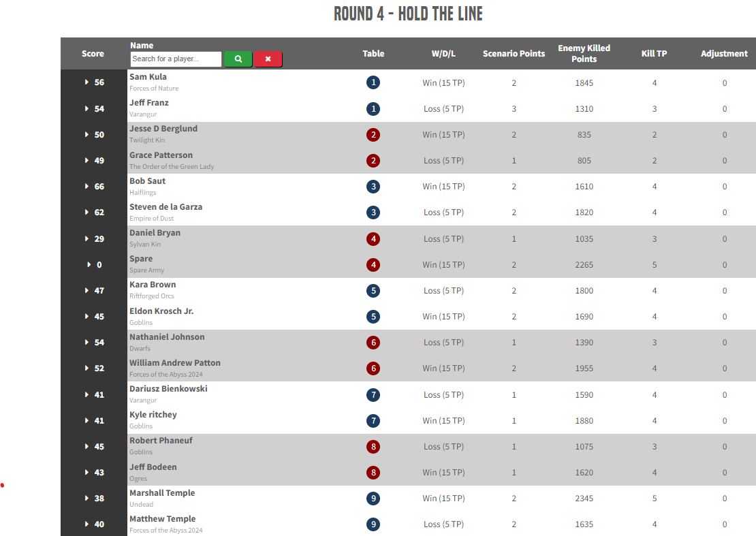
Task: Expand Daniel Bryan's score row arrow
Action: 87,239
